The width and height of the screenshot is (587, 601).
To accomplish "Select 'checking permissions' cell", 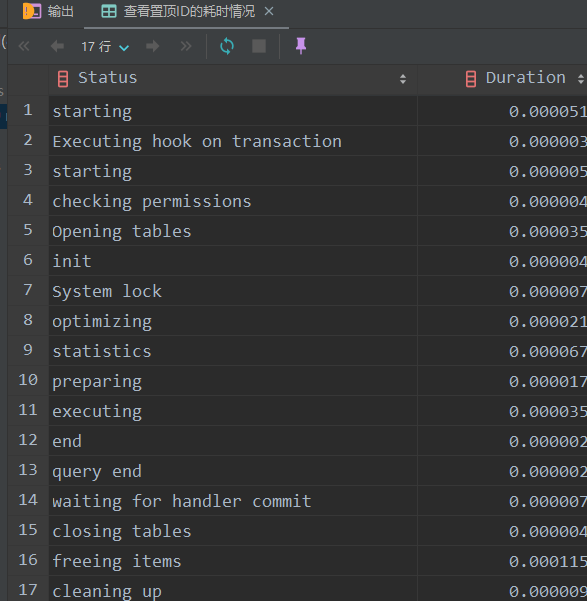I will point(233,201).
